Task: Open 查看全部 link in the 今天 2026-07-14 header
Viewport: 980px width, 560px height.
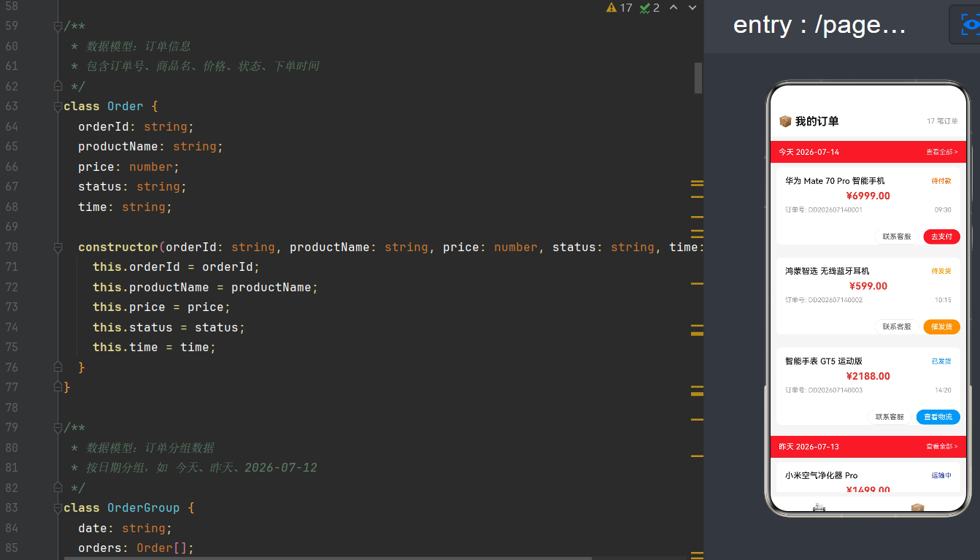Action: [x=941, y=152]
